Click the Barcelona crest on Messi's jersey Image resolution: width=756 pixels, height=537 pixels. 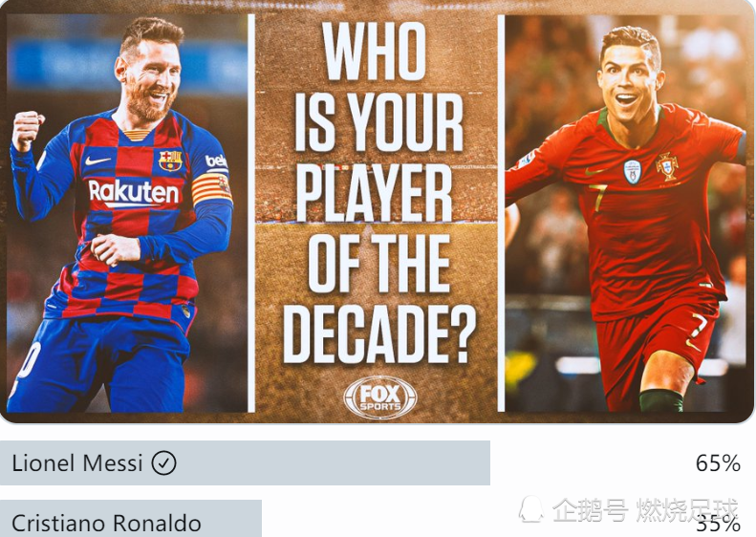[171, 161]
